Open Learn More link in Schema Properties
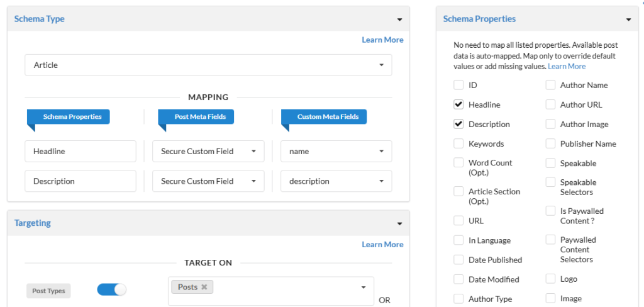Screen dimensions: 644x307 (x=567, y=66)
